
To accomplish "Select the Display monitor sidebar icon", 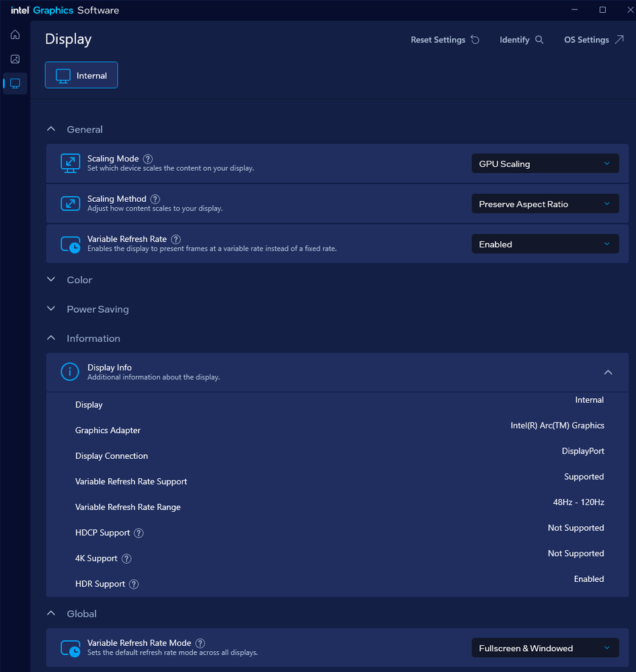I will pos(15,83).
